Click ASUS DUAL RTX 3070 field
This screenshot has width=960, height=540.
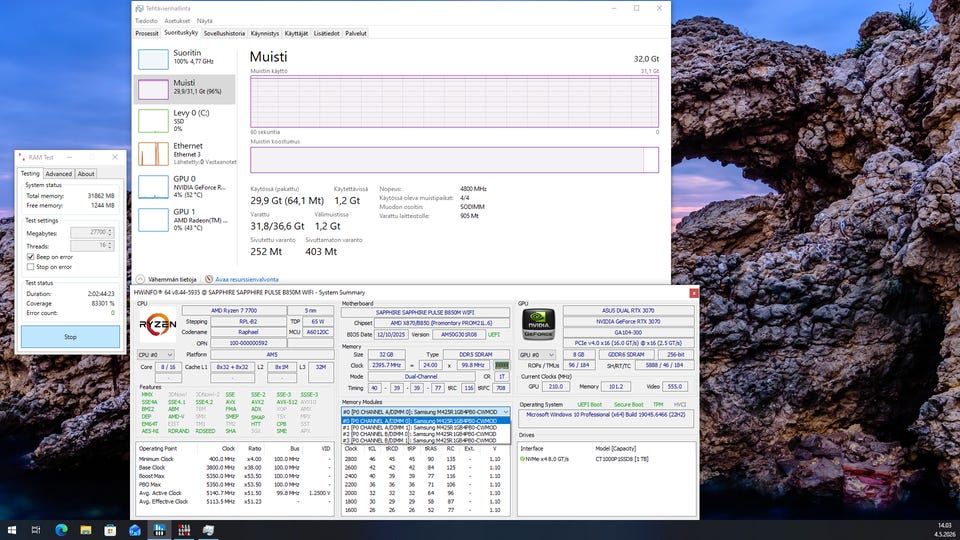pos(628,311)
